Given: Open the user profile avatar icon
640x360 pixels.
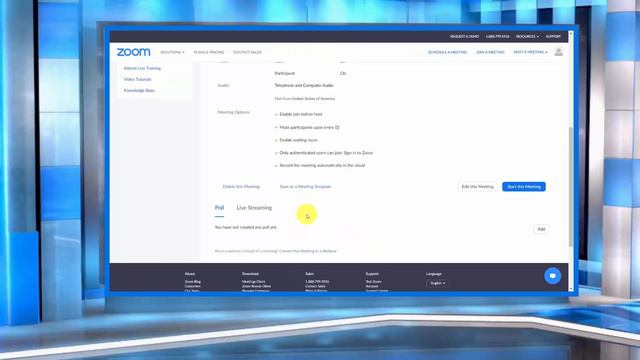Looking at the screenshot, I should tap(558, 52).
